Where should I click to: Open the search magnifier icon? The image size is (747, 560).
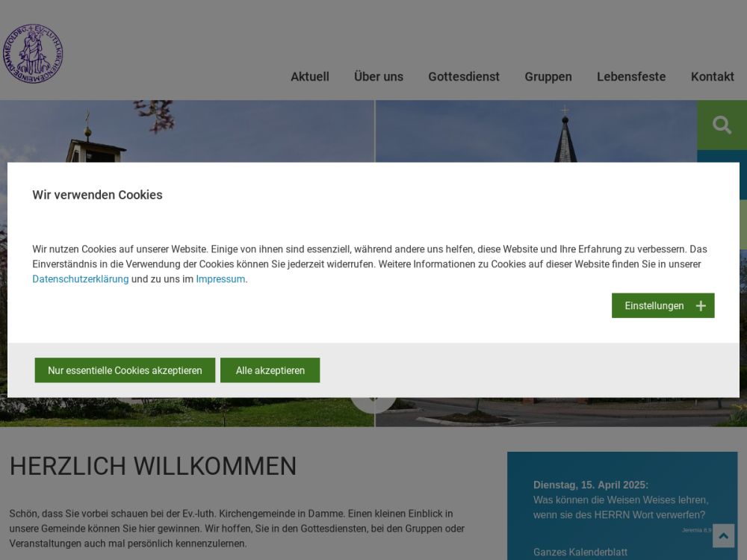[x=722, y=125]
